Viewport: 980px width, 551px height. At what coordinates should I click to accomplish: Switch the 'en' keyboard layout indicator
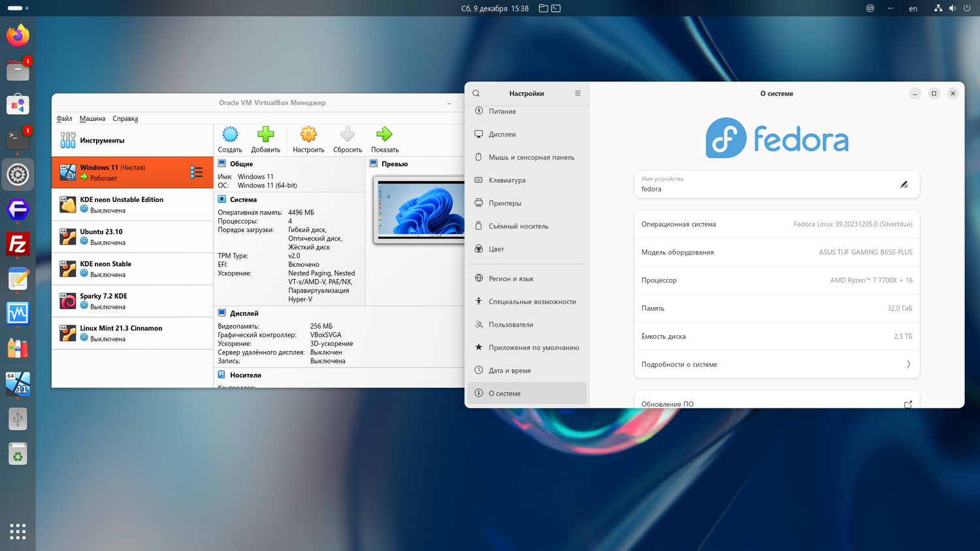pos(913,8)
